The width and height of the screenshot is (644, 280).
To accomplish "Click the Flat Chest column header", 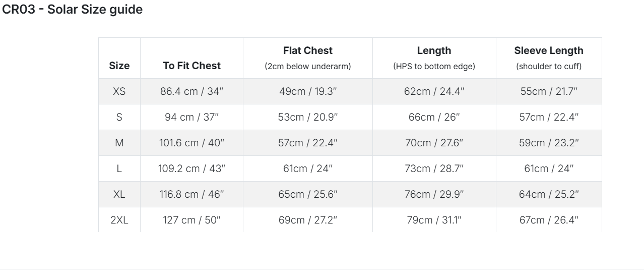I will pos(308,51).
